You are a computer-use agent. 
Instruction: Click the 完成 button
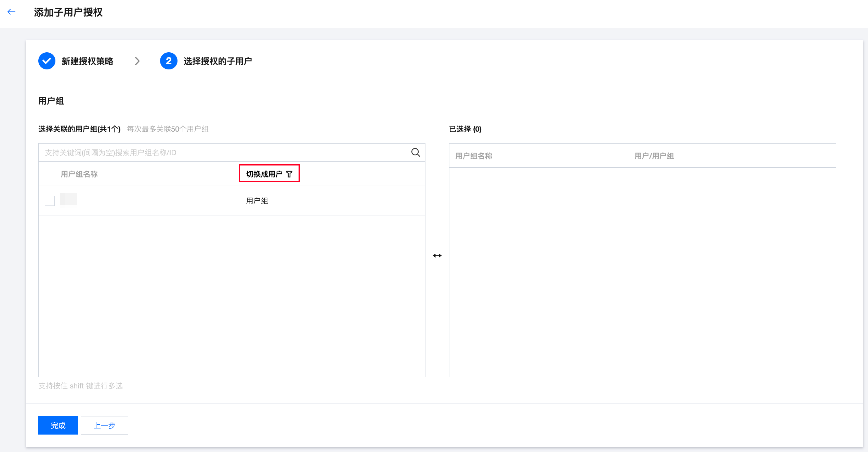[58, 425]
